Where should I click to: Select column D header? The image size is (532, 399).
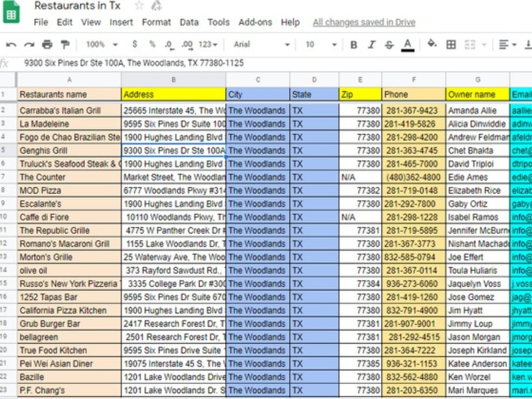[x=314, y=80]
